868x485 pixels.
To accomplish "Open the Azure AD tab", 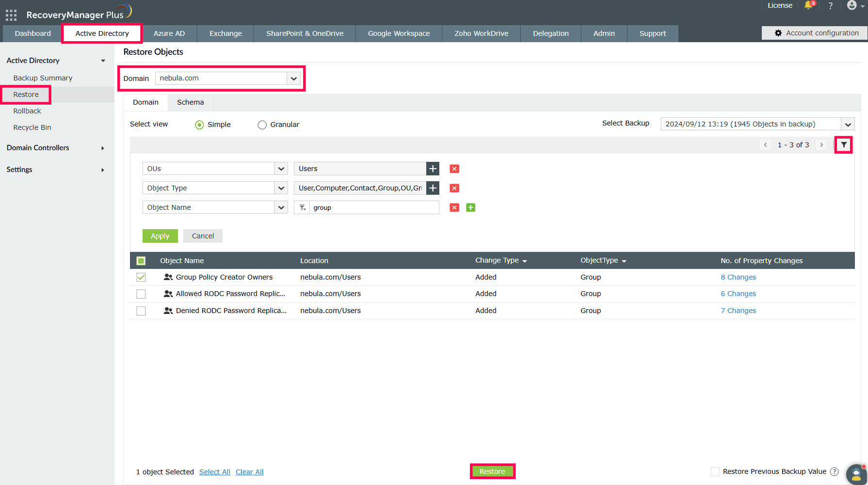I will (x=169, y=33).
